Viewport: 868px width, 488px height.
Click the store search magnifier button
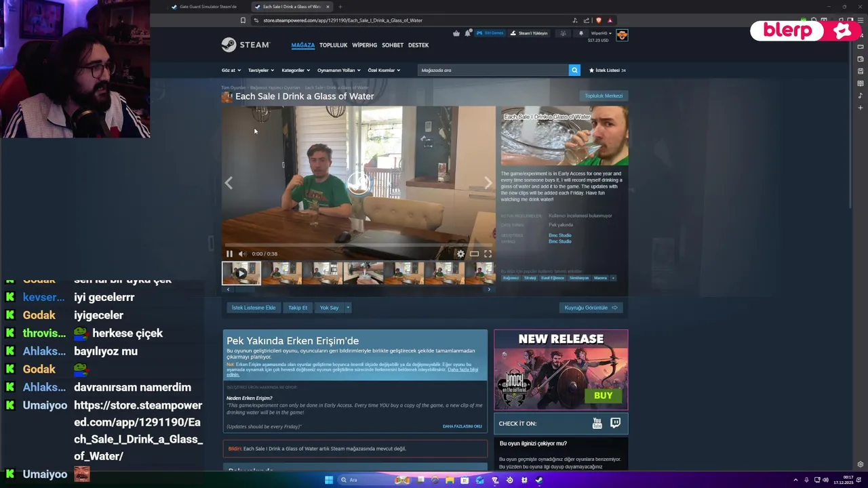coord(574,70)
